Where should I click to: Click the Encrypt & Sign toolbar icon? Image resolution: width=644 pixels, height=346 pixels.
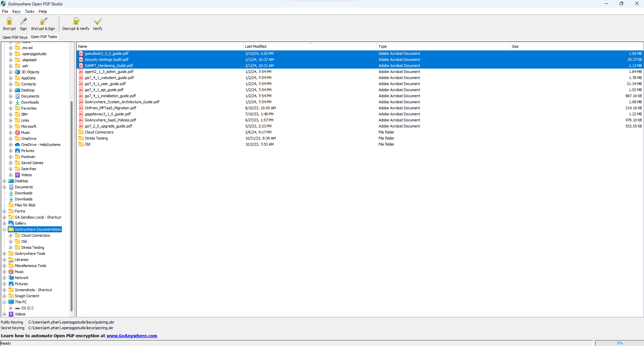(x=43, y=24)
